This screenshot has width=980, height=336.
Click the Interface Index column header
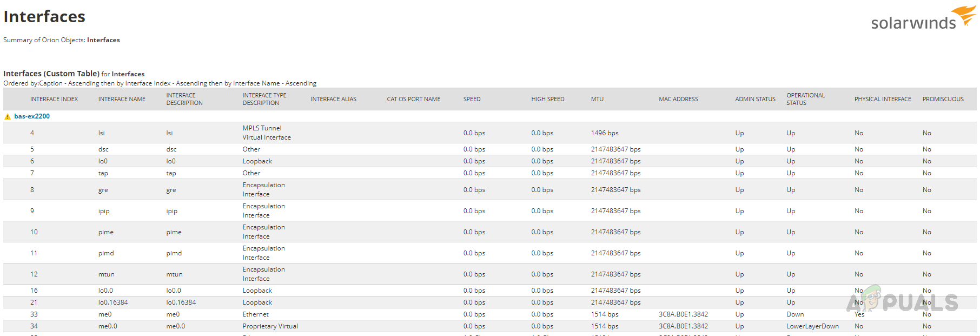tap(54, 99)
